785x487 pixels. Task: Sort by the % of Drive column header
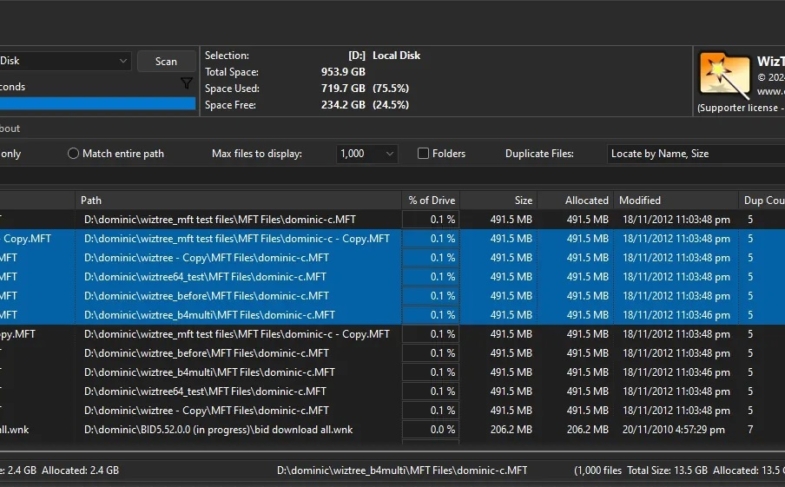pos(431,200)
